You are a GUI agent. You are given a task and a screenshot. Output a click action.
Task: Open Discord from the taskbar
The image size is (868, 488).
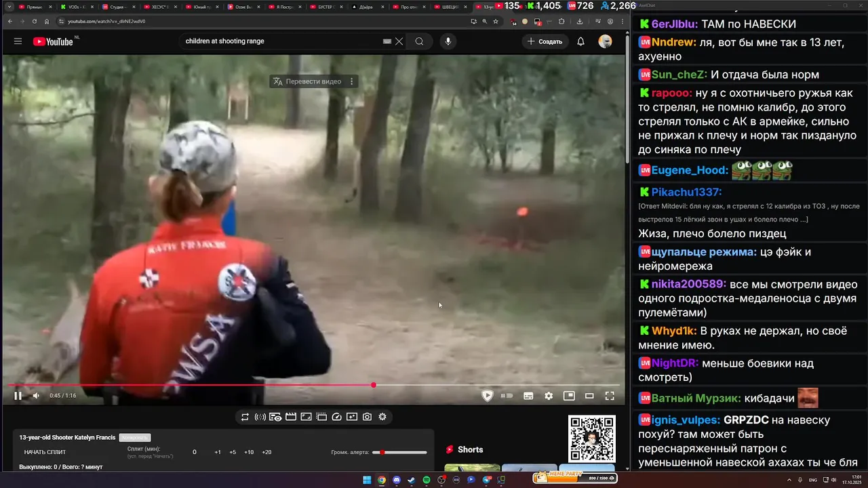[397, 480]
